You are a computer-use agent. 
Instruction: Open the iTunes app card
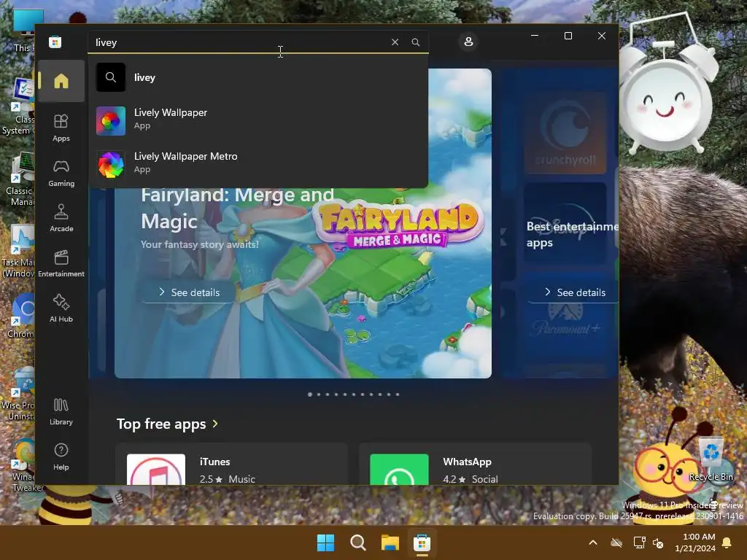(231, 464)
